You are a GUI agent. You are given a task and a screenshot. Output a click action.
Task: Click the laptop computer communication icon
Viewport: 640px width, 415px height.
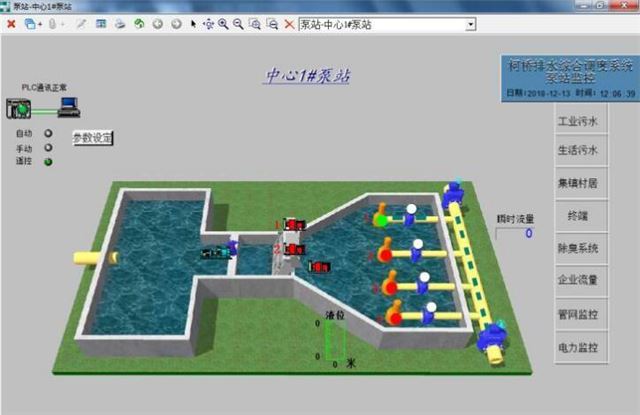coord(69,107)
